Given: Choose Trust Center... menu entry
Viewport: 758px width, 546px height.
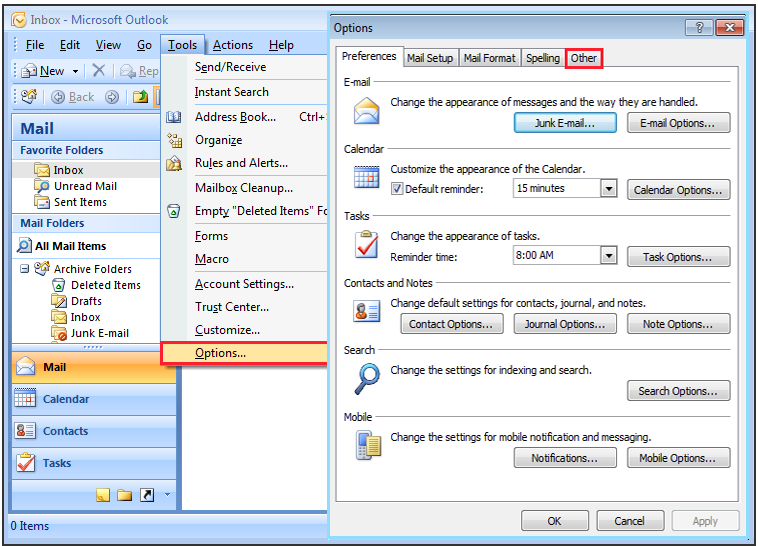Looking at the screenshot, I should (x=232, y=307).
